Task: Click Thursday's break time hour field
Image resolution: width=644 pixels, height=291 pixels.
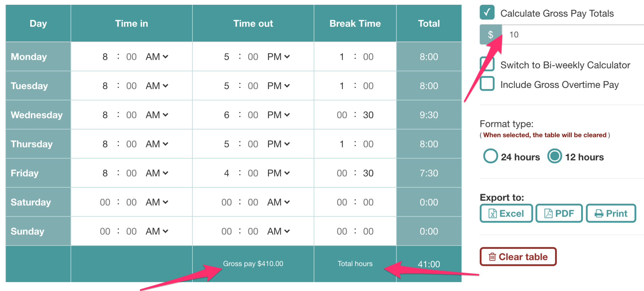Action: 341,144
